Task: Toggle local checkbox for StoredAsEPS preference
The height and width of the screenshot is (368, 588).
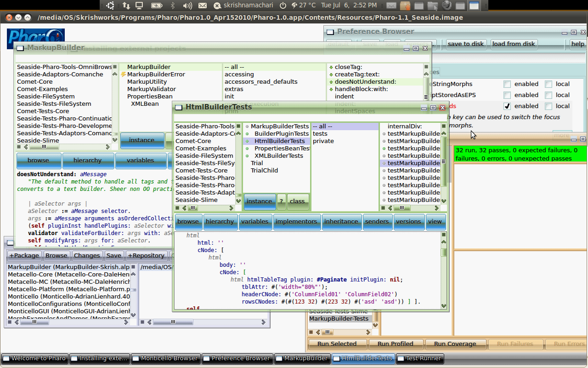Action: tap(548, 95)
